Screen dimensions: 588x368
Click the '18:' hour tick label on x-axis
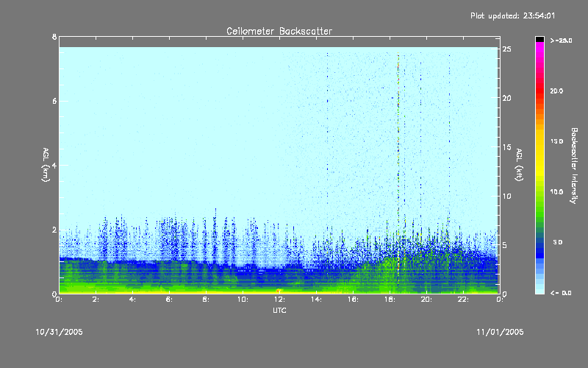(390, 300)
